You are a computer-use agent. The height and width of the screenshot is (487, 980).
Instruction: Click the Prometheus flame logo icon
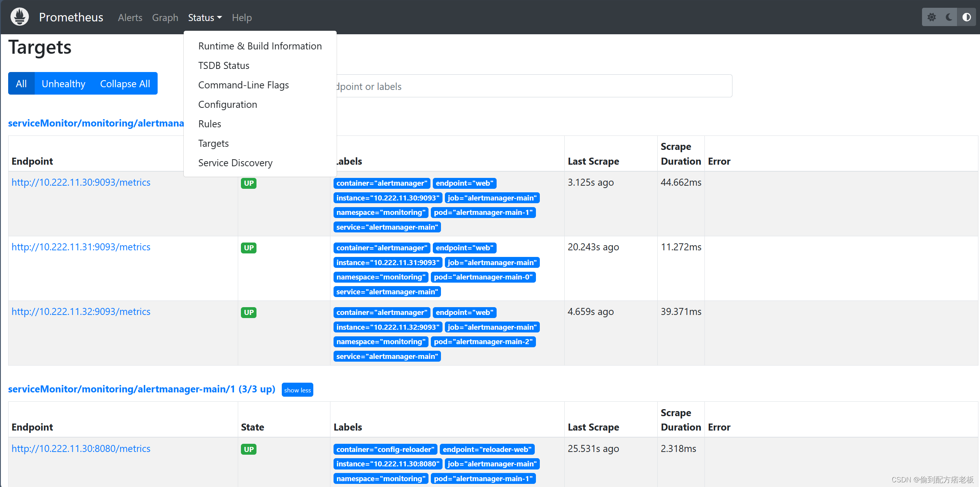pyautogui.click(x=19, y=17)
